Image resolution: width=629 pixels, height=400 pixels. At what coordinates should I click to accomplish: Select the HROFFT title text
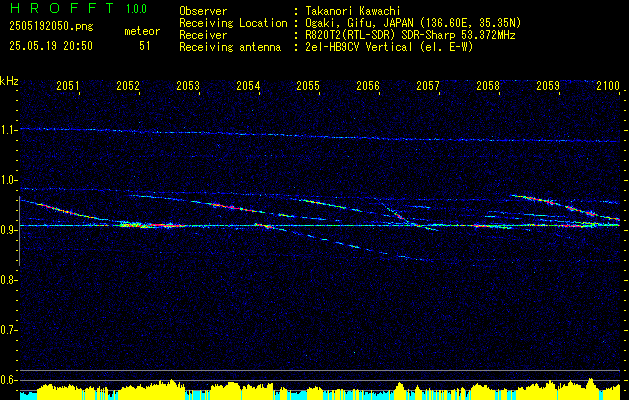pos(61,8)
